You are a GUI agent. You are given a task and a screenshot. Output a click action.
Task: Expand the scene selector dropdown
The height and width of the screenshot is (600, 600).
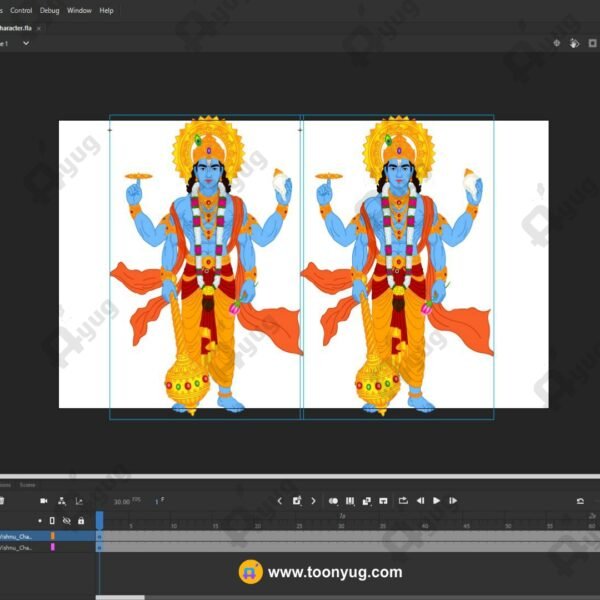coord(26,43)
